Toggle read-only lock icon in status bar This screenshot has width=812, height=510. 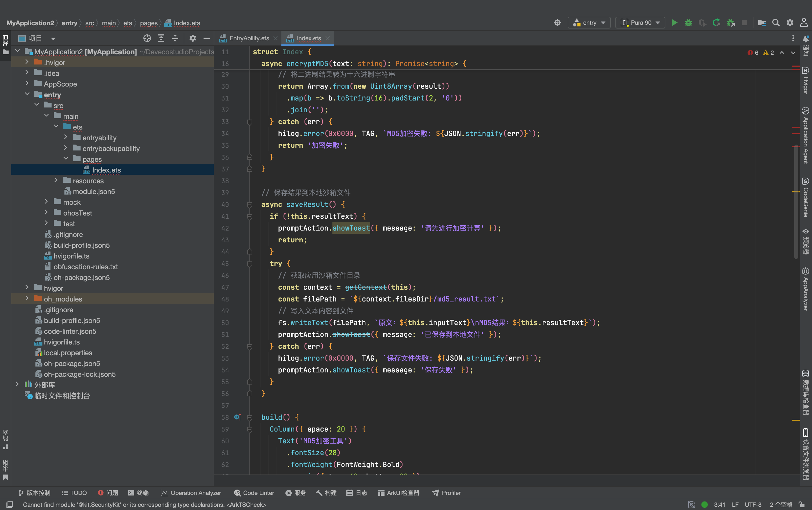tap(802, 505)
